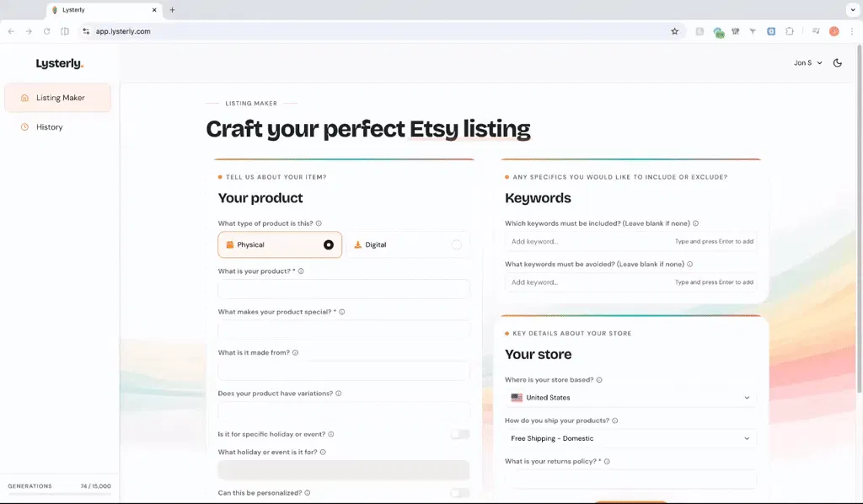Click info icon beside specific holiday question

(331, 434)
